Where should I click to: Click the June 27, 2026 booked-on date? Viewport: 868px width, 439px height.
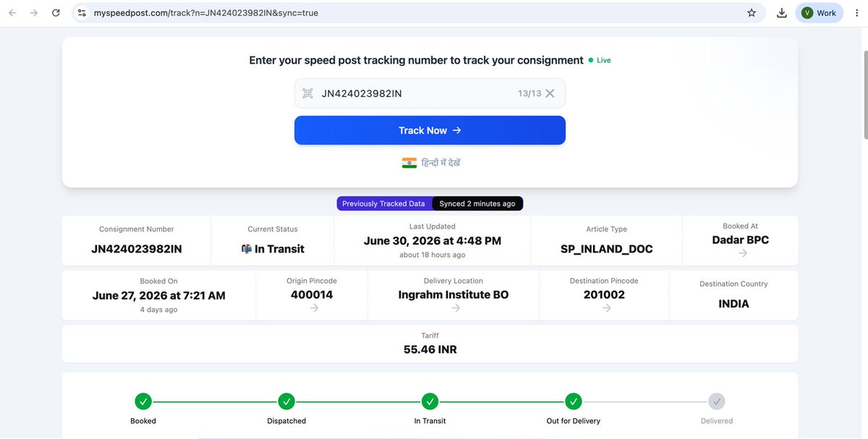coord(159,295)
